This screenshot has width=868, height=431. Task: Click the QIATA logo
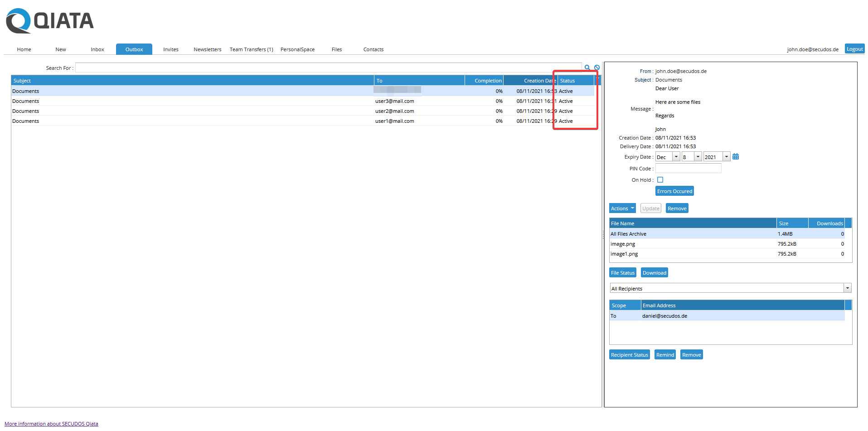tap(50, 21)
